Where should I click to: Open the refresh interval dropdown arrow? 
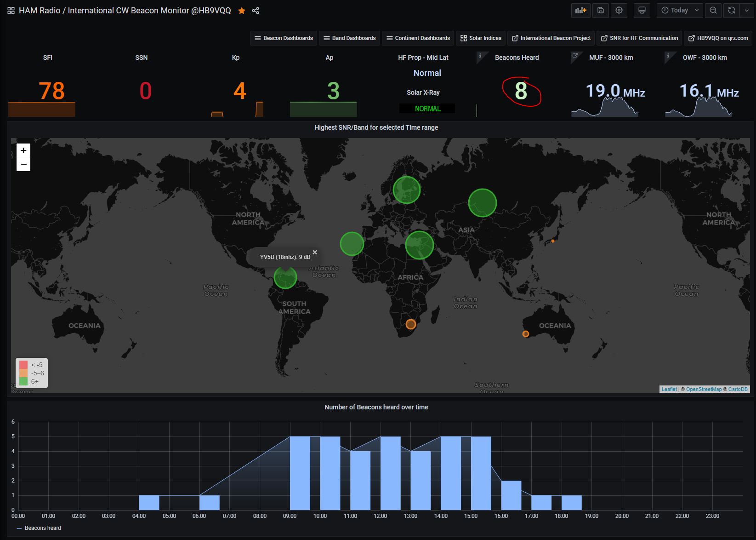point(747,10)
